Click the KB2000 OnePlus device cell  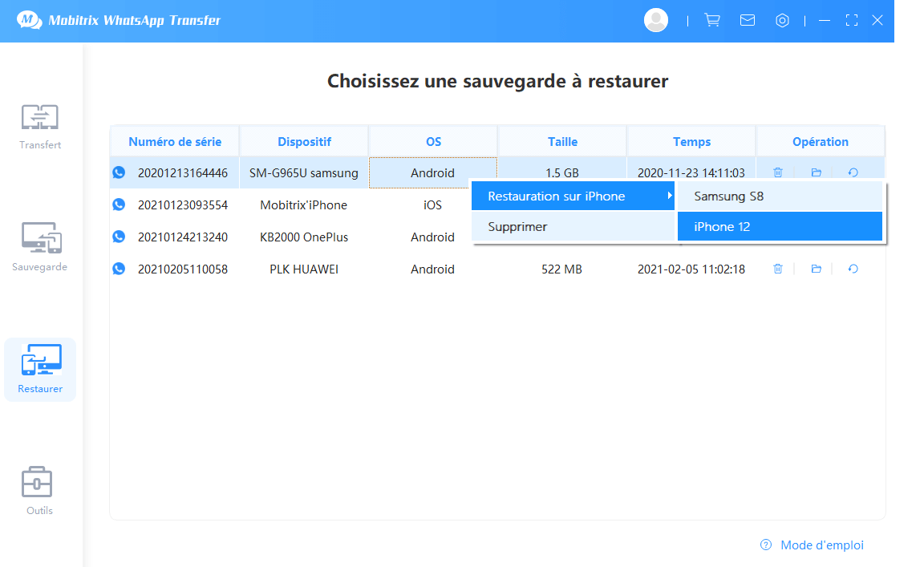click(303, 237)
